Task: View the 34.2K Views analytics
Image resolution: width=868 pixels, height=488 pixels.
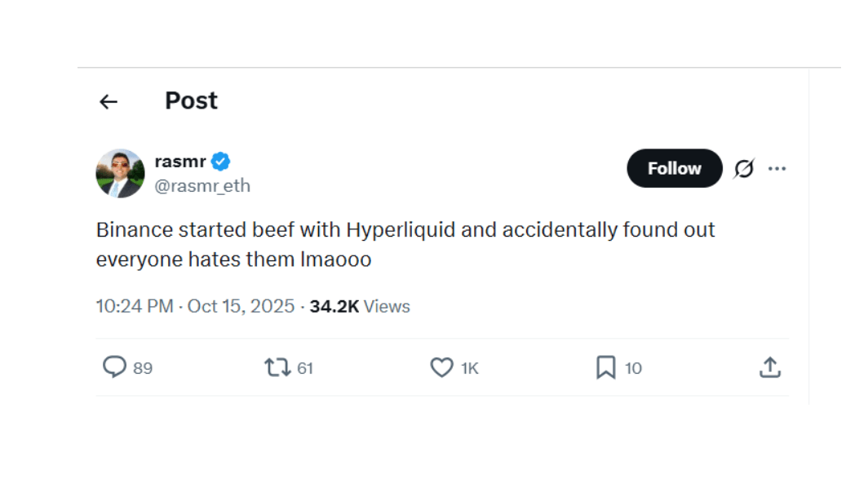Action: 360,306
